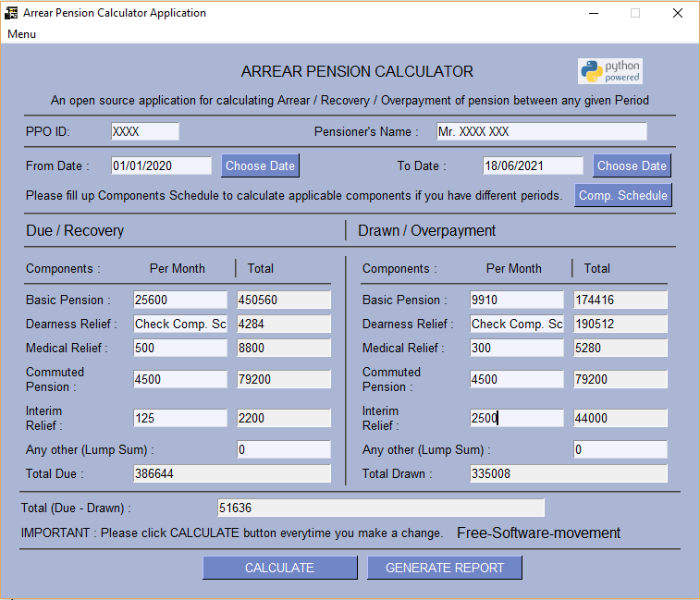Click the ARREAR PENSION CALCULATOR heading
700x600 pixels.
(x=357, y=71)
